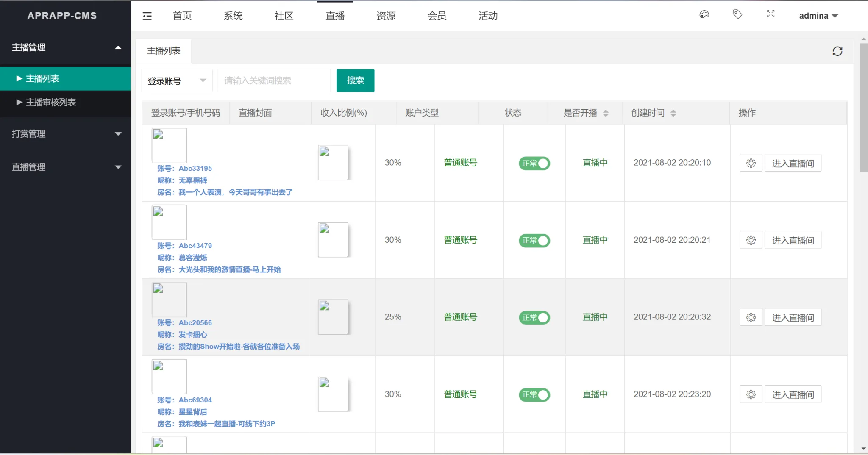Viewport: 868px width, 455px height.
Task: Expand the 打赏管理 sidebar section
Action: point(65,134)
